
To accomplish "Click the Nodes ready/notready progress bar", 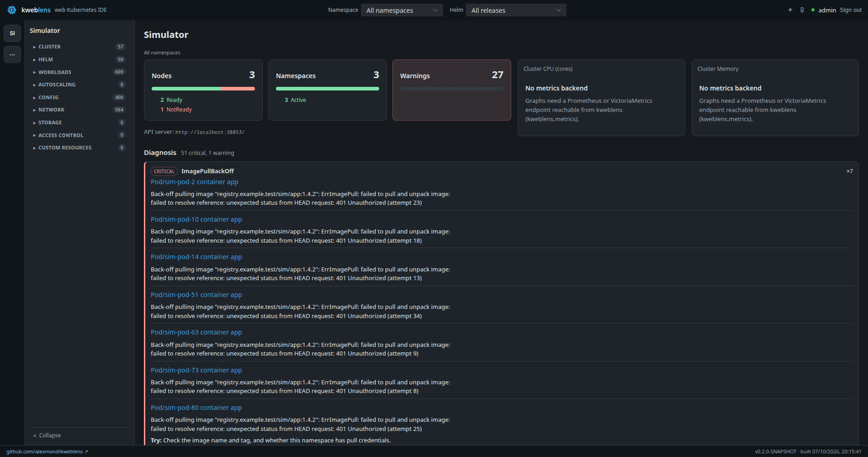I will 203,89.
